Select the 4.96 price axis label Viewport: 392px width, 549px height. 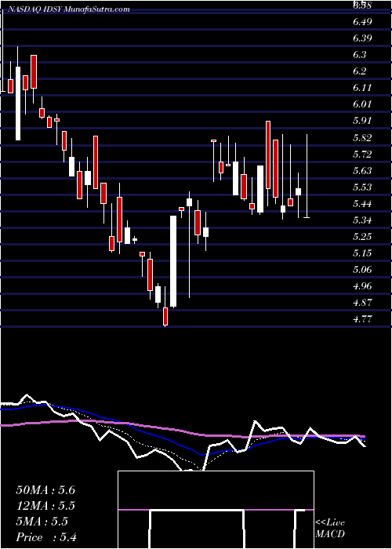coord(362,286)
